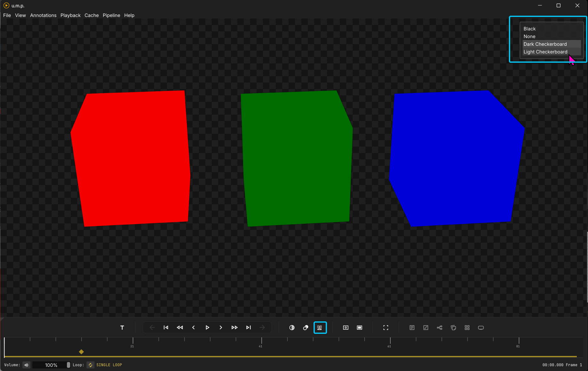Open the Annotations menu
The image size is (588, 371).
[x=43, y=15]
